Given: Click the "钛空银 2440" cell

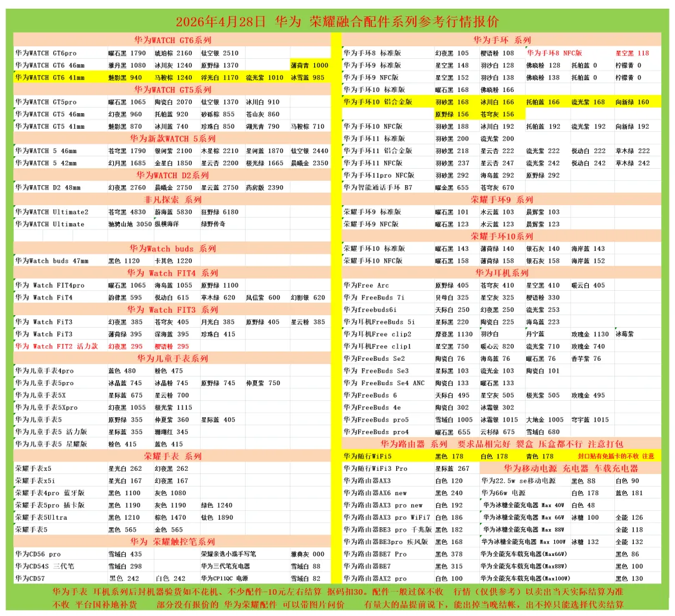Looking at the screenshot, I should tap(309, 151).
